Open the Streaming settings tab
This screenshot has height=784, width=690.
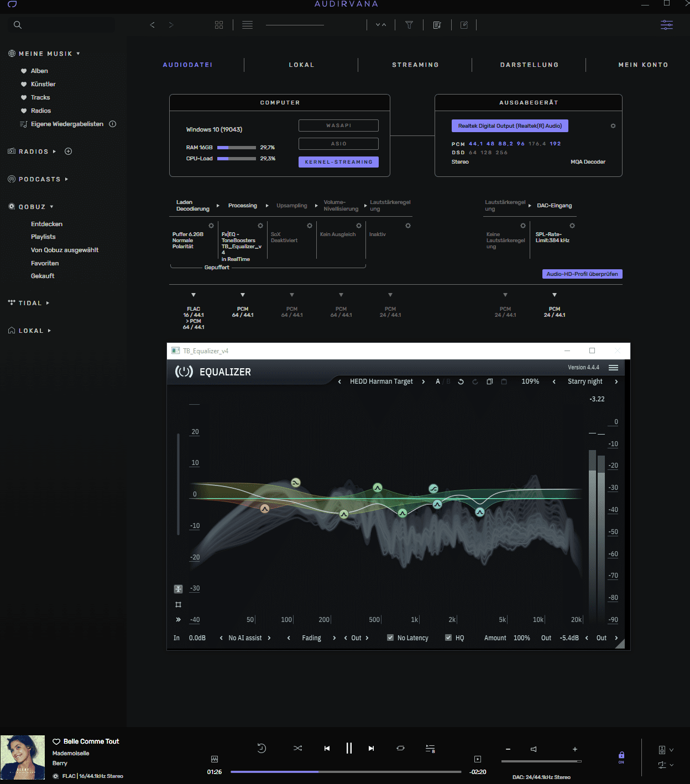(x=415, y=65)
